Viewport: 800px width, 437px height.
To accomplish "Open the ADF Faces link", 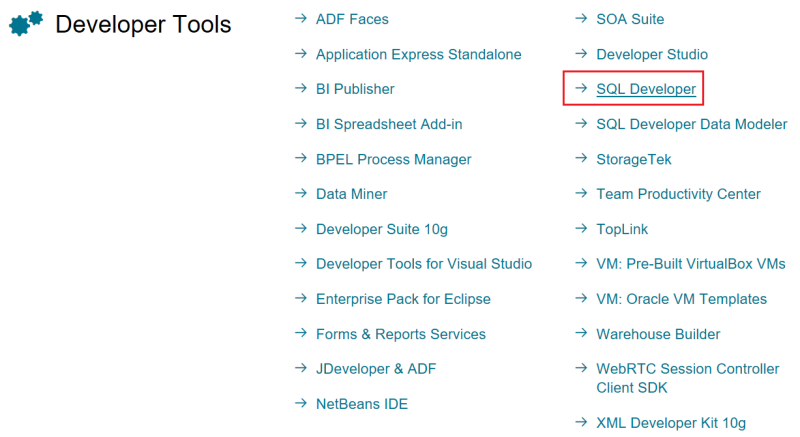I will pos(352,19).
